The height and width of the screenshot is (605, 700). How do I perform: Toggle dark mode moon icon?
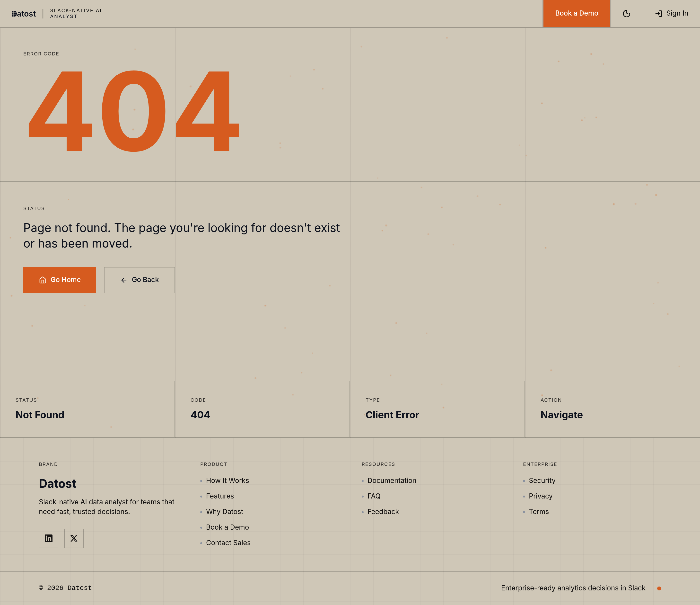pos(626,14)
